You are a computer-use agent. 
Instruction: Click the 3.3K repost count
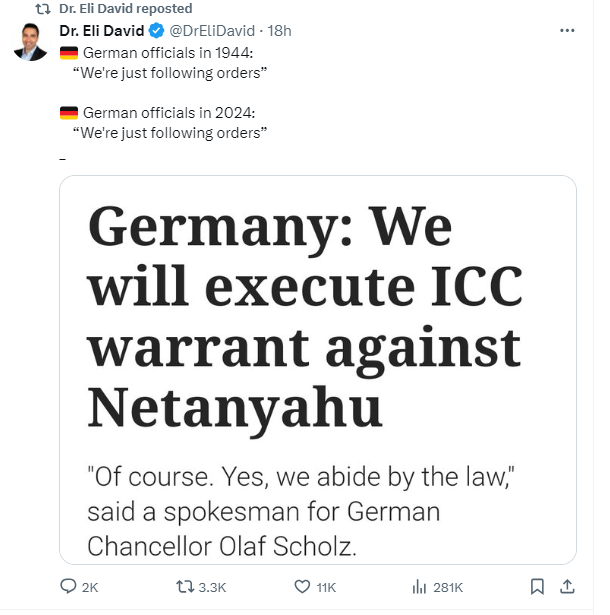[212, 588]
